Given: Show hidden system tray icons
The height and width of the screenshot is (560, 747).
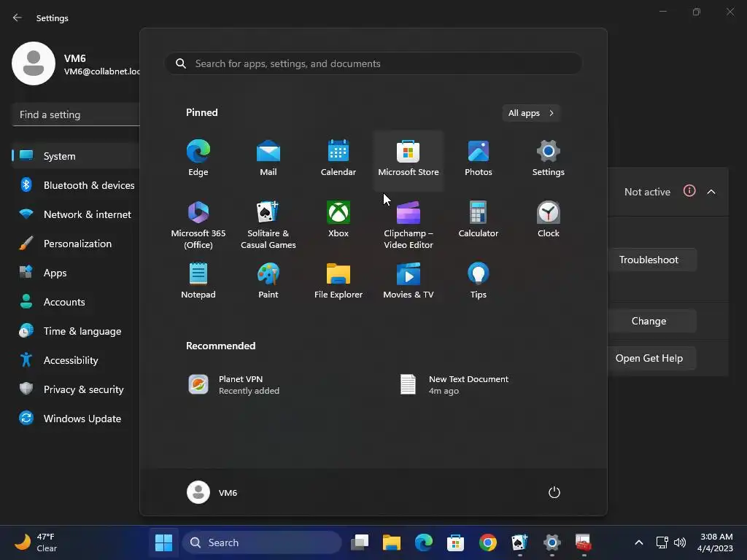Looking at the screenshot, I should tap(639, 542).
